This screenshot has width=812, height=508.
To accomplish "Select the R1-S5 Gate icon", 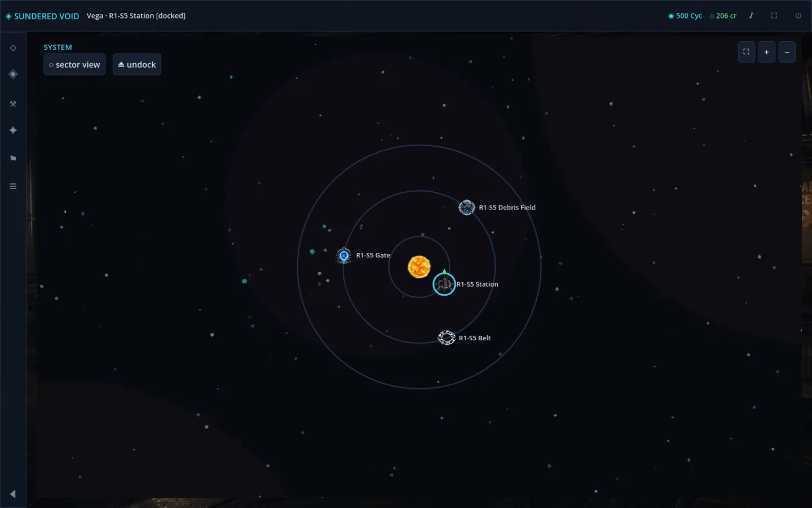I will pos(344,256).
